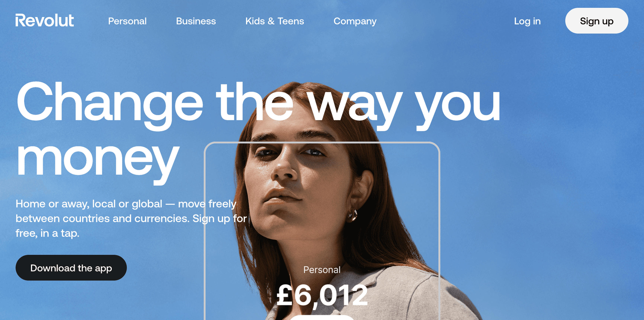Expand the Kids & Teens menu
The image size is (644, 320).
point(275,21)
